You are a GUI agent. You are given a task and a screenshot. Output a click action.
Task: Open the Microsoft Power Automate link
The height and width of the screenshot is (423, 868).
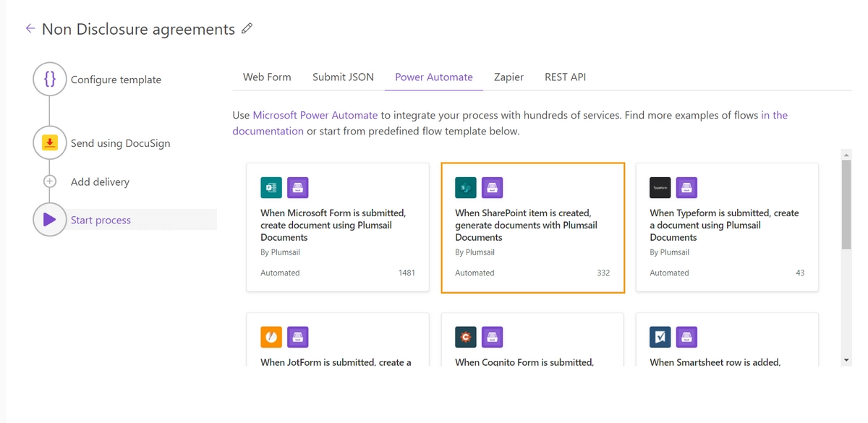click(315, 115)
